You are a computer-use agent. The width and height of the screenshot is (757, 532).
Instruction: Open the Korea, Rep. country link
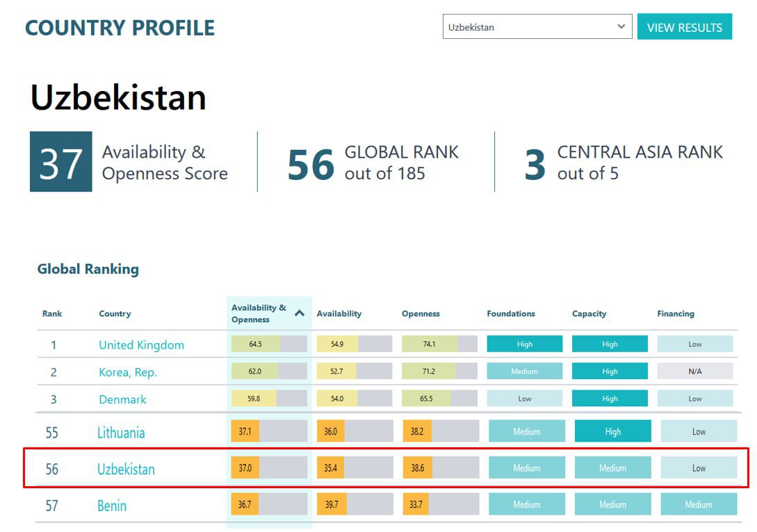128,372
